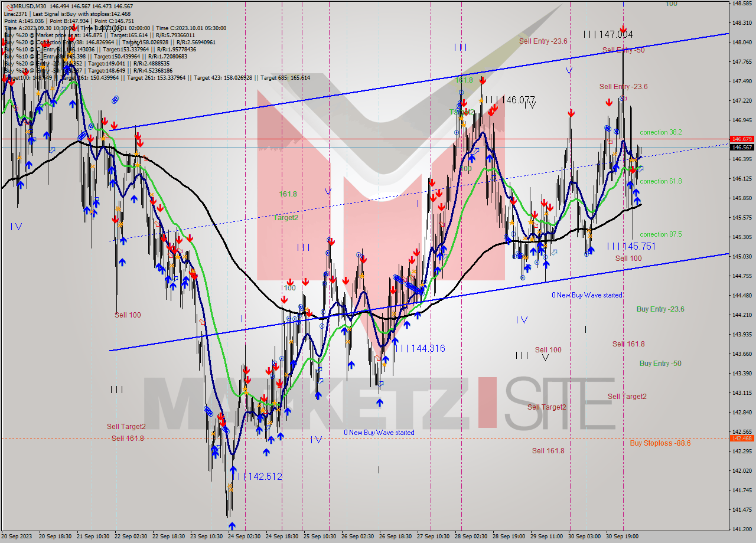Click the 145.575 price axis value
Screen dimensions: 756x543
point(742,217)
